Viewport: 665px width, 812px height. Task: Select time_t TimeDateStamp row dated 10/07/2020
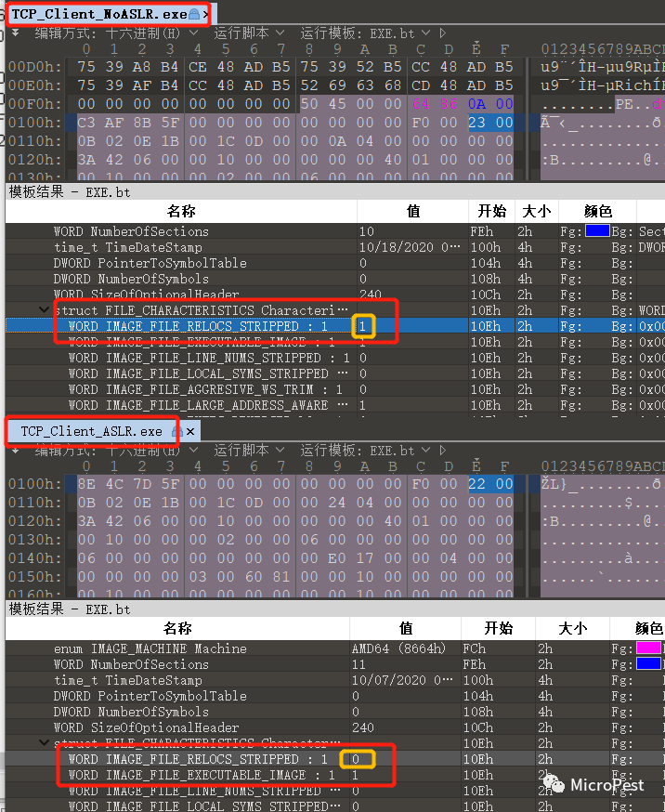coord(335,680)
